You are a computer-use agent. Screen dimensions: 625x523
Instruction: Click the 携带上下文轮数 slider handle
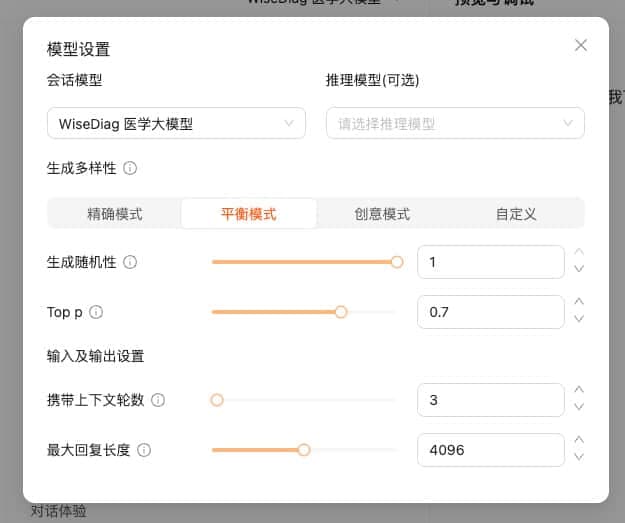[x=217, y=400]
